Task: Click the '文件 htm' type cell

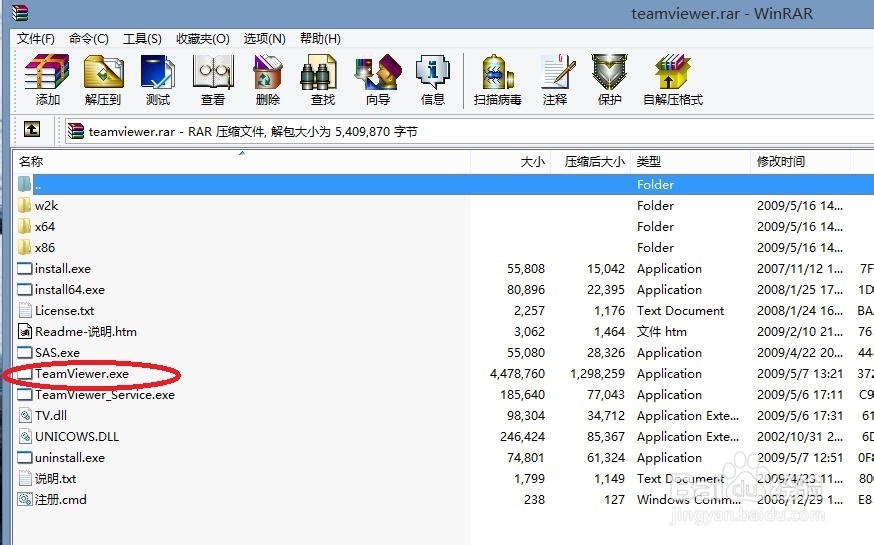Action: click(662, 332)
